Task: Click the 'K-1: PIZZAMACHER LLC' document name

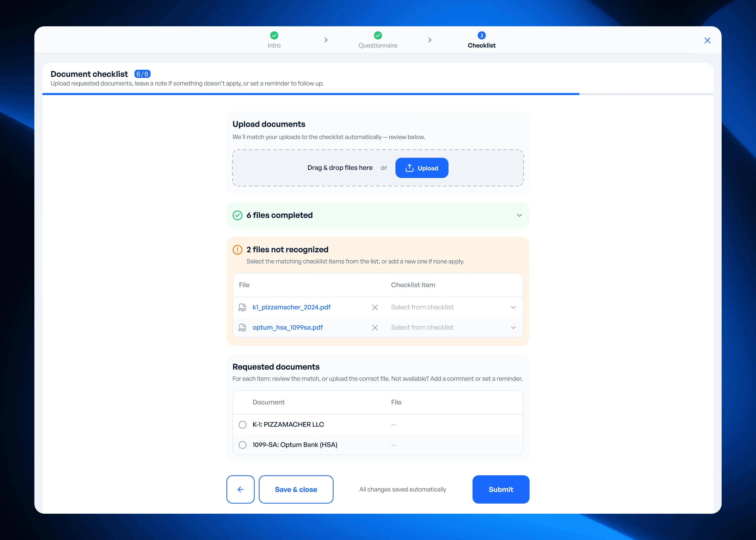Action: 288,425
